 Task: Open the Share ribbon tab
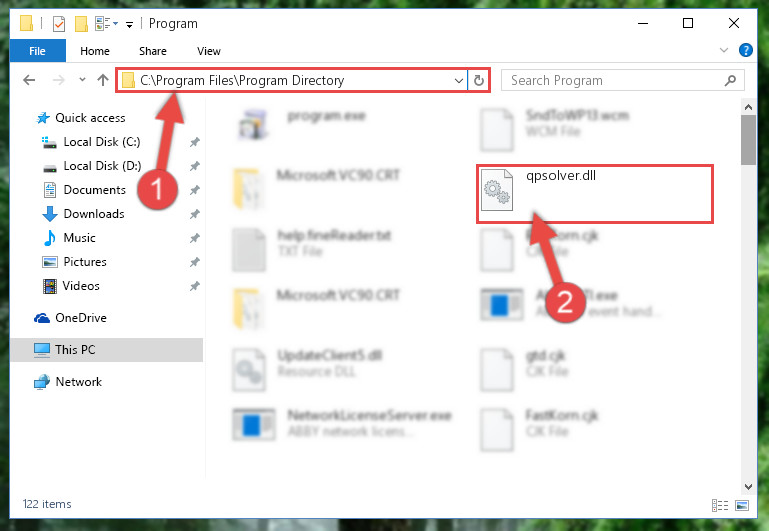[153, 51]
